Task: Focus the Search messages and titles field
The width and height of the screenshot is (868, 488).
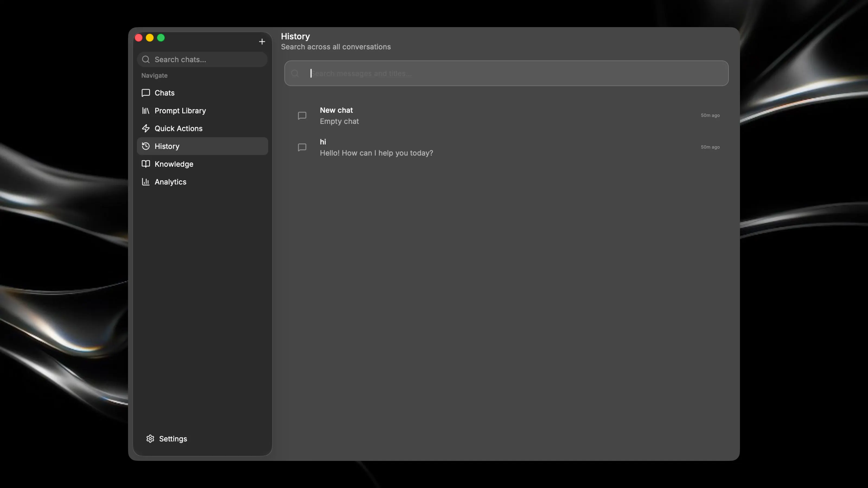Action: (x=506, y=73)
